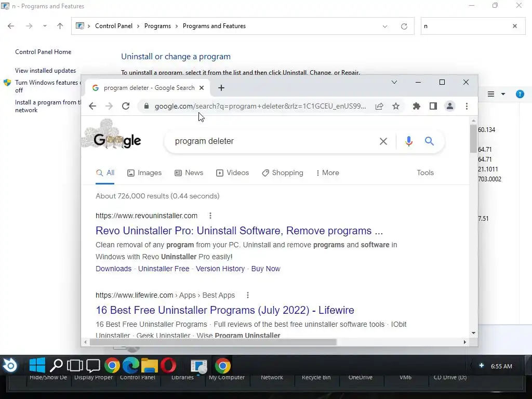Open options menu beside revouninstaller.com URL
The width and height of the screenshot is (532, 399).
(x=210, y=216)
